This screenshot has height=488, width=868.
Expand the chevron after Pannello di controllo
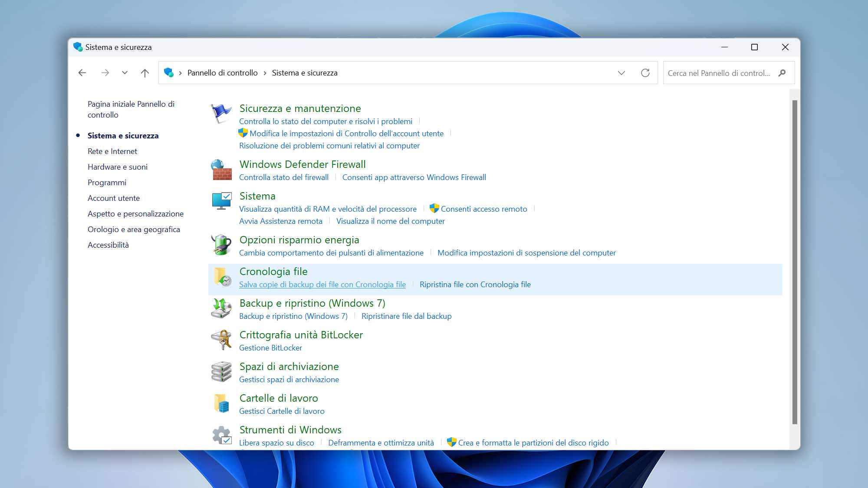[265, 73]
